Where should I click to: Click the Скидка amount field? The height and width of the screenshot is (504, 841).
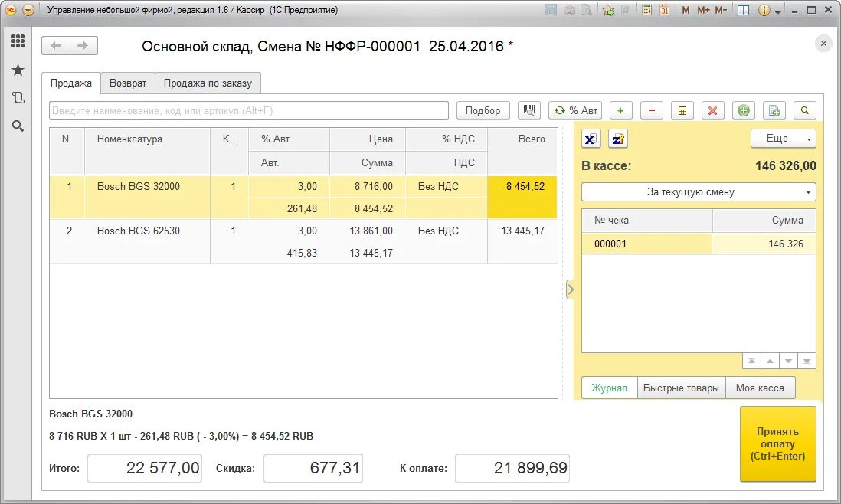pos(313,468)
